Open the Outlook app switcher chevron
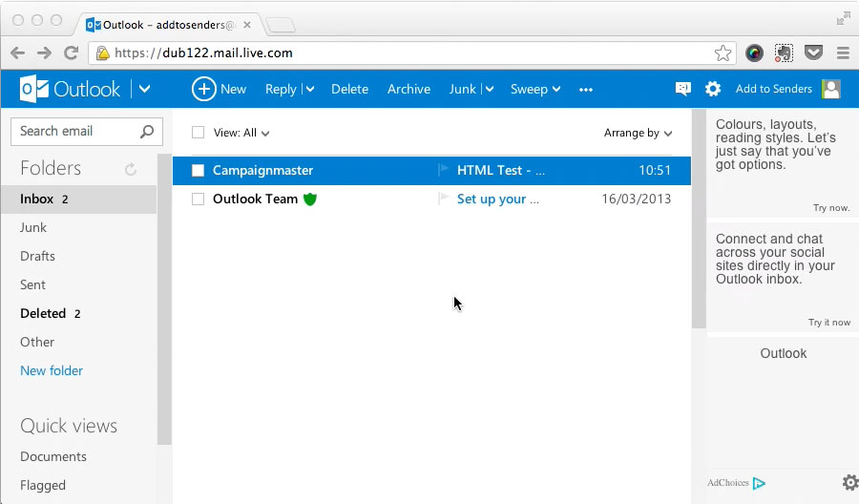 [x=145, y=89]
